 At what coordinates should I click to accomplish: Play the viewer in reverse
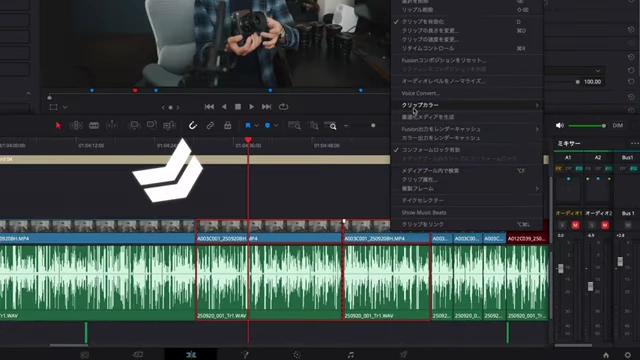[224, 107]
